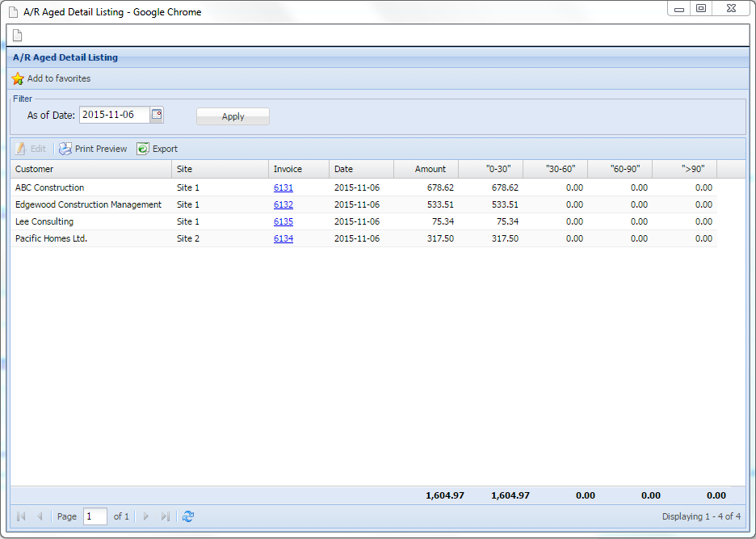Go to next page using pager arrow
The width and height of the screenshot is (756, 539).
coord(146,516)
